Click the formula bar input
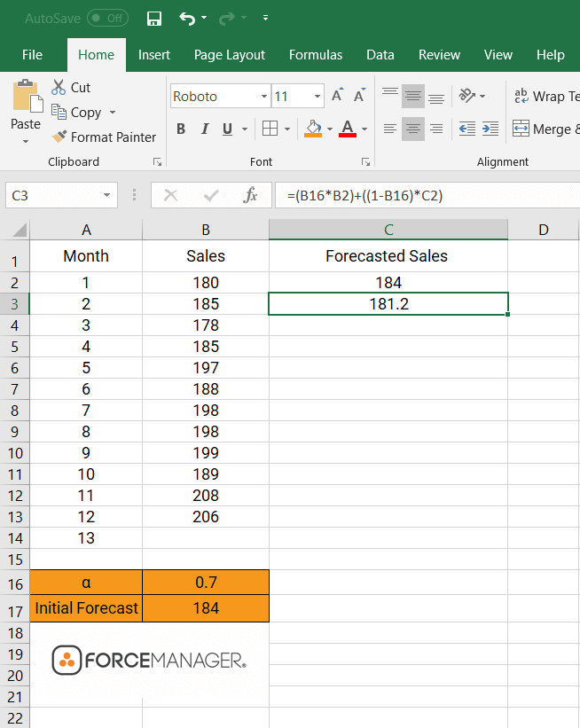This screenshot has width=580, height=728. [427, 195]
